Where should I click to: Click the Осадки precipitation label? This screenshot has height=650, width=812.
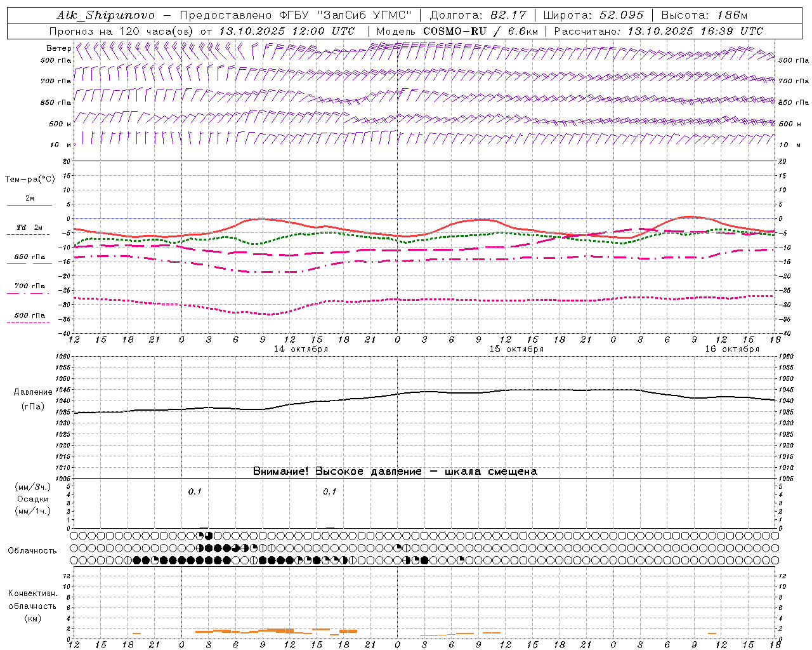(x=33, y=499)
